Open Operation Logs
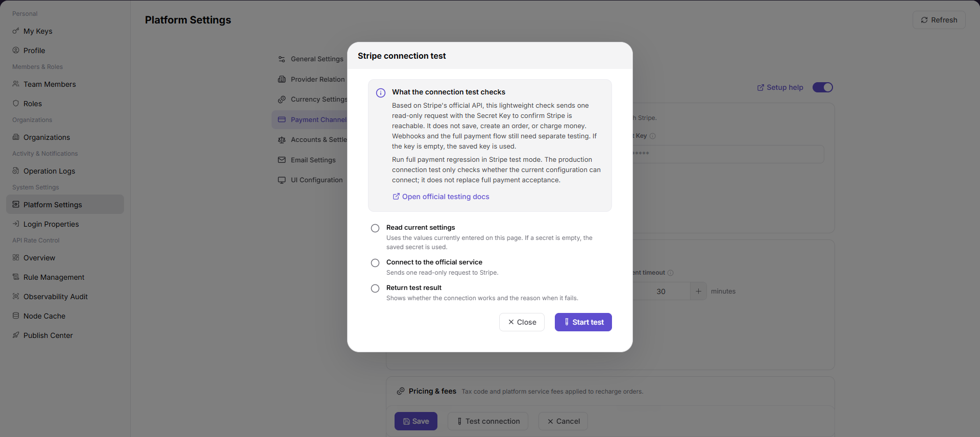Screen dimensions: 980x437 65,171
